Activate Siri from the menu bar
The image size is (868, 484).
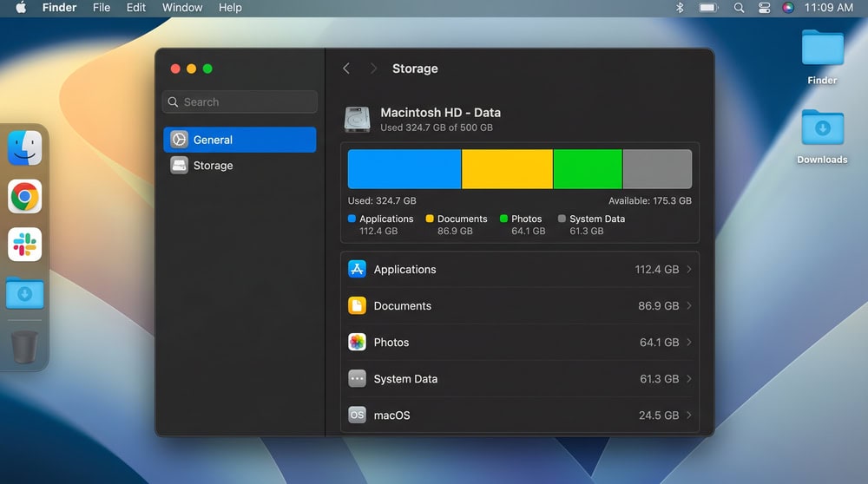click(x=788, y=8)
